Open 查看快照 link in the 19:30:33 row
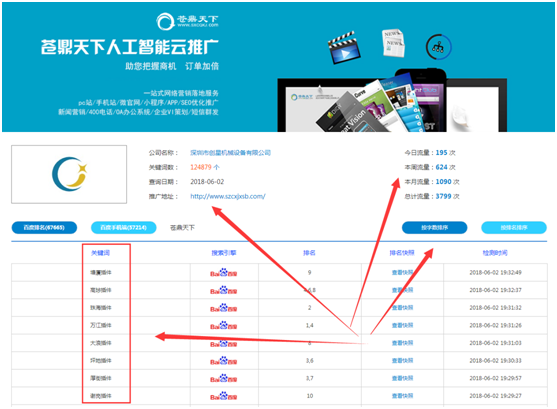557x409 pixels. coord(402,361)
